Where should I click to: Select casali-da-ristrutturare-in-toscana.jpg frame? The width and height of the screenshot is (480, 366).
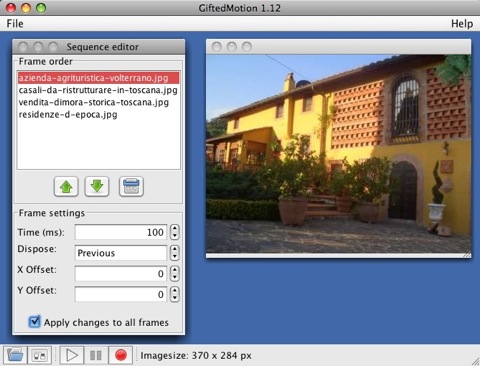point(98,90)
